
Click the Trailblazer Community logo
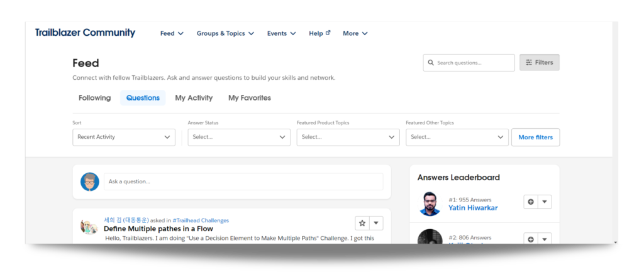click(x=85, y=33)
